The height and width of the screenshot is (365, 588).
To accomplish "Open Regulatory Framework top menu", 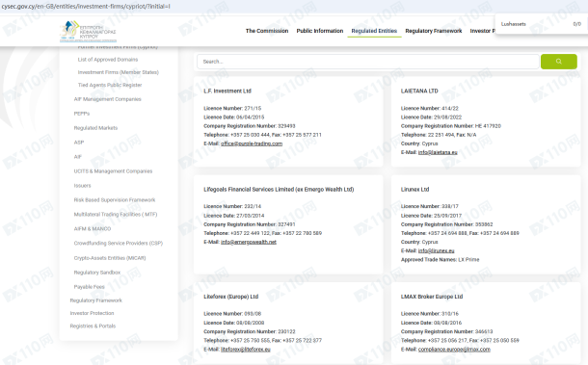I will coord(434,31).
